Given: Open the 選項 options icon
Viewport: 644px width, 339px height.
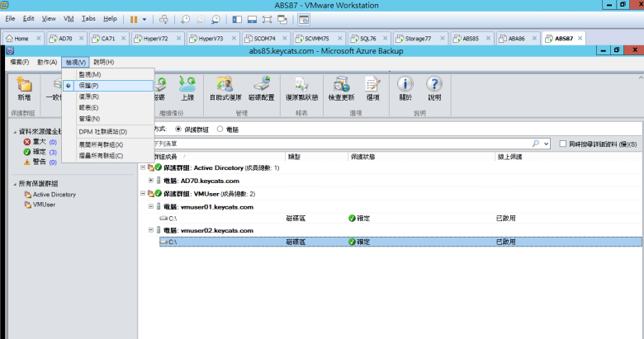Looking at the screenshot, I should tap(372, 87).
